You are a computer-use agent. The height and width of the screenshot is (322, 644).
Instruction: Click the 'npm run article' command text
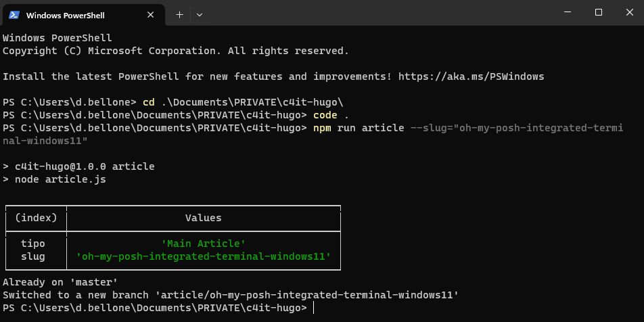(x=359, y=128)
